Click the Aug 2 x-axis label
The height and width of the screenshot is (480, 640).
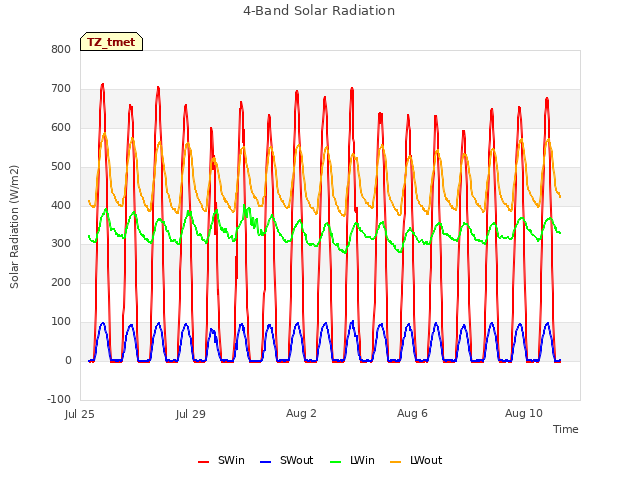coord(301,413)
